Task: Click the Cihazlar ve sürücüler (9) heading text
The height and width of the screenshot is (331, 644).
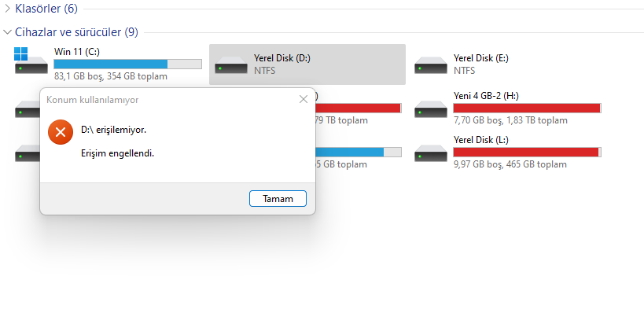Action: 76,32
